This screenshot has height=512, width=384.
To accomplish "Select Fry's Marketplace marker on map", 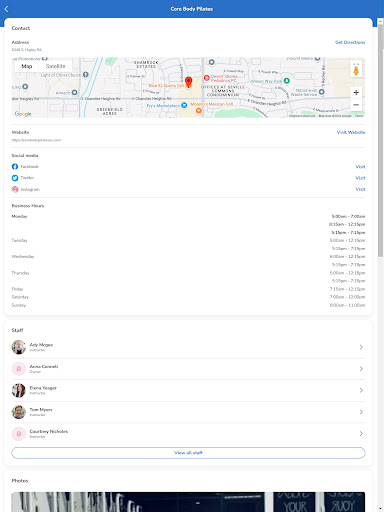I will pos(184,105).
